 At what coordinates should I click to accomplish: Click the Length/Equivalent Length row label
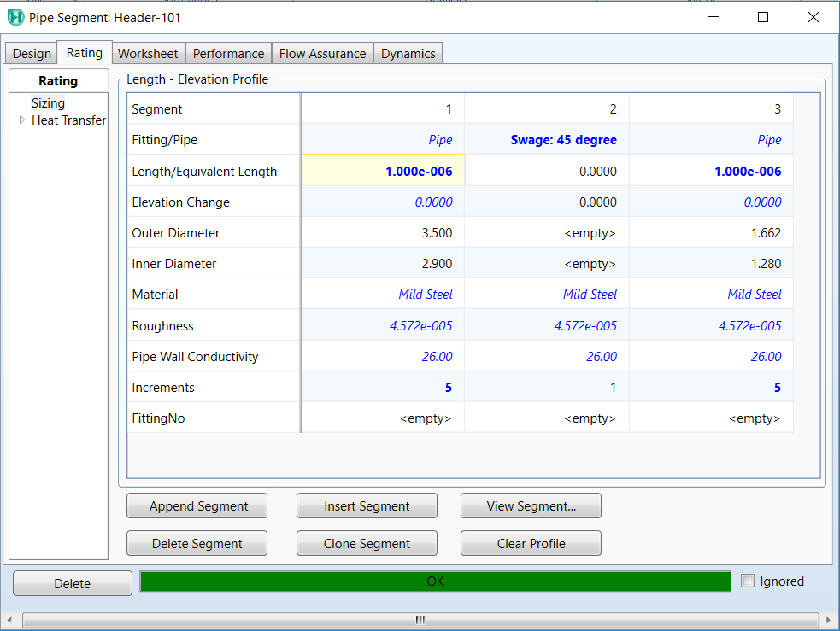click(x=204, y=172)
